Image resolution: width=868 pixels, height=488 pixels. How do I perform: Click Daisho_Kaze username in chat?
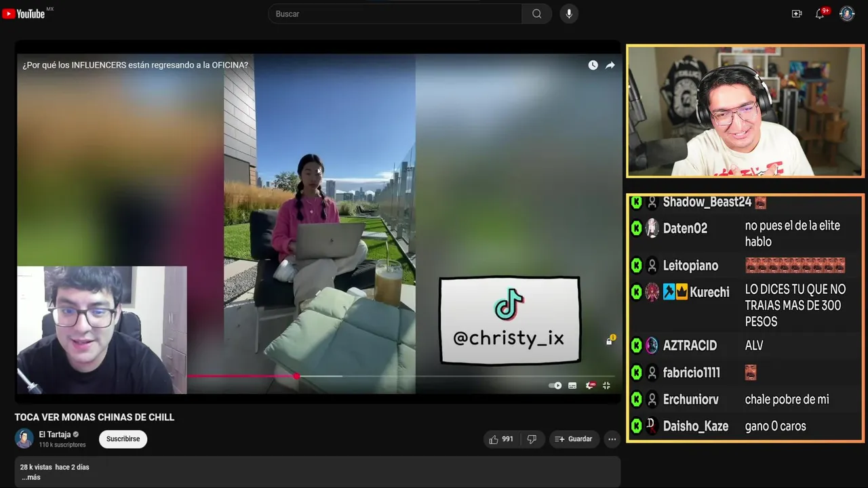tap(696, 426)
